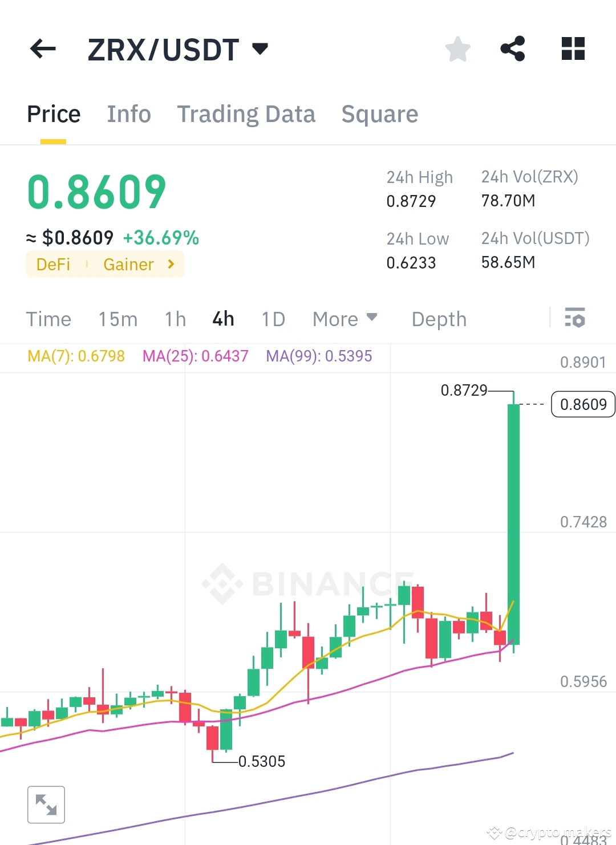Select the MA(25) indicator label
616x845 pixels.
[196, 356]
